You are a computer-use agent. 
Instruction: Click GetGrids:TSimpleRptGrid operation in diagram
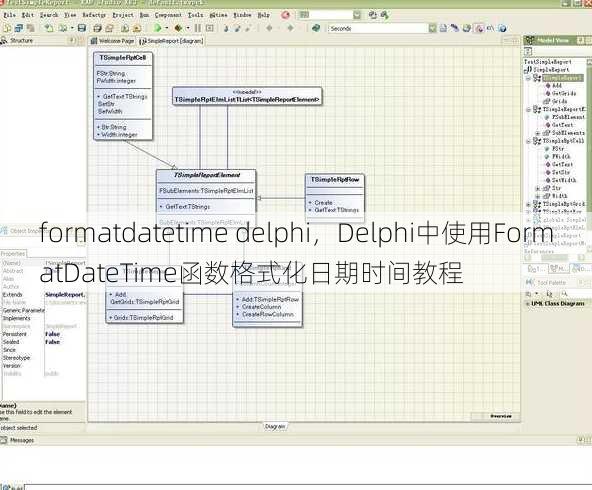coord(145,302)
